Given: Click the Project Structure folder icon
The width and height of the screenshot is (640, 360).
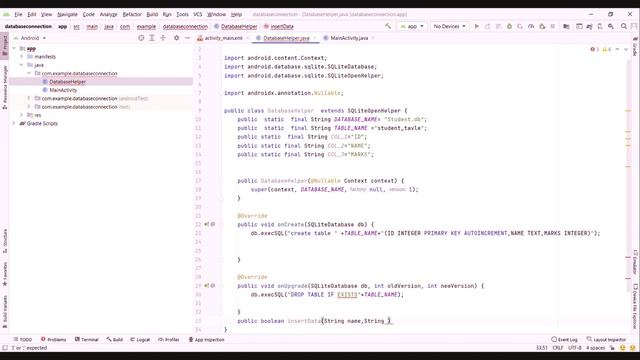Looking at the screenshot, I should click(566, 26).
